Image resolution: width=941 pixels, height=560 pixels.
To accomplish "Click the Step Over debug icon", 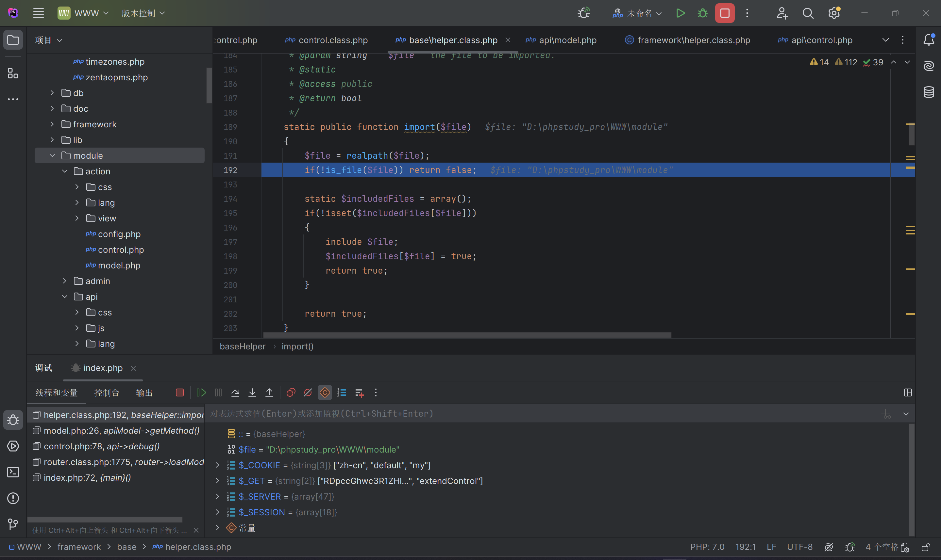I will 235,393.
